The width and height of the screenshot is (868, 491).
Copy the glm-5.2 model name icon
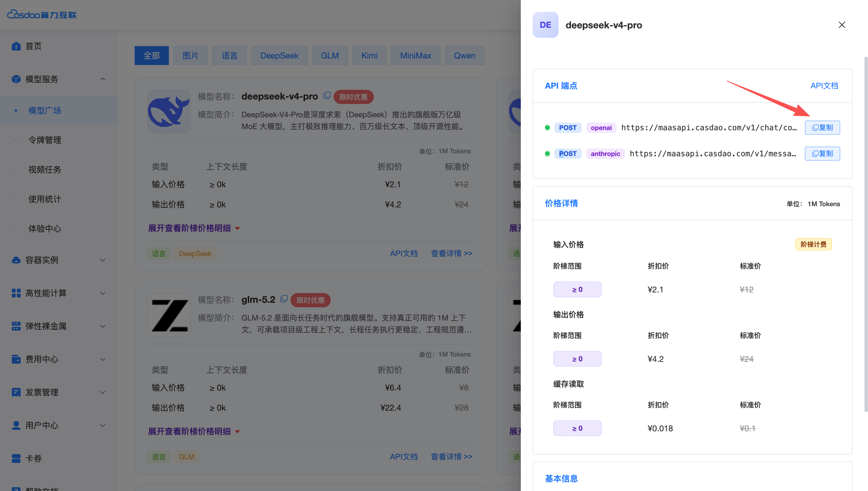(284, 299)
